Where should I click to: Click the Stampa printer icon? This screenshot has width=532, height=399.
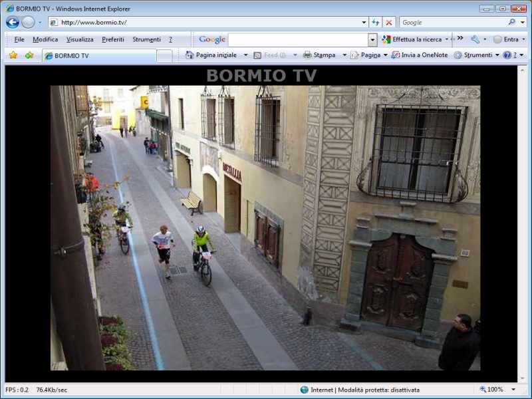click(307, 55)
